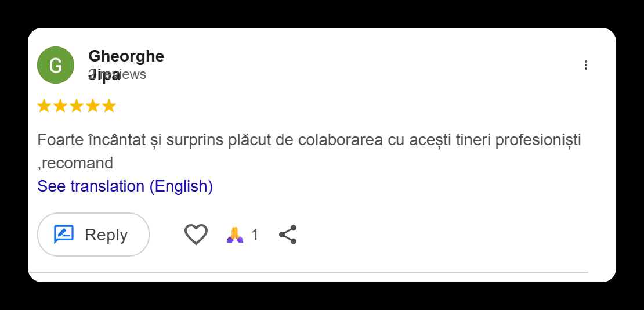Click the first rating star

44,106
